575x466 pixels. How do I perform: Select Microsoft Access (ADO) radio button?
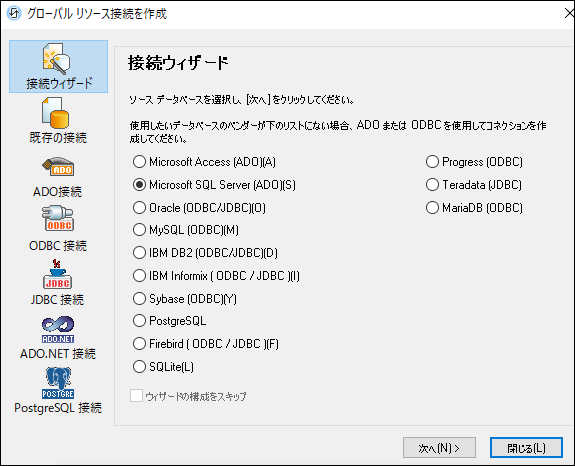(139, 162)
